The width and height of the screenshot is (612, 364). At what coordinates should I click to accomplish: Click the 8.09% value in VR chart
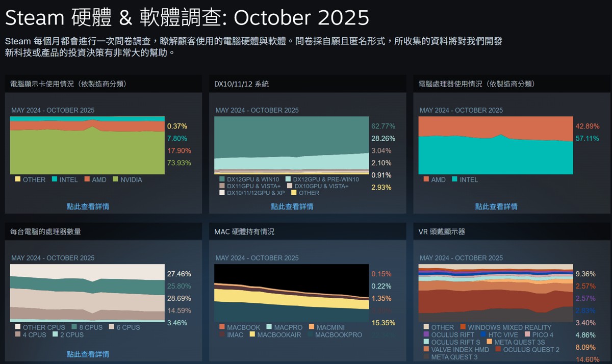[x=585, y=347]
